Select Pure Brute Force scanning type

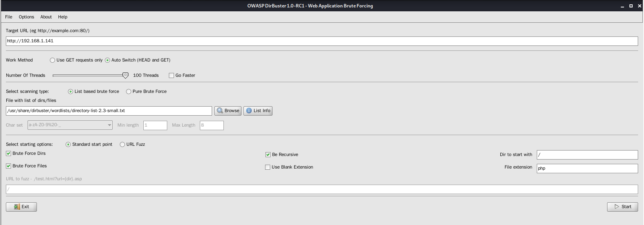[128, 91]
